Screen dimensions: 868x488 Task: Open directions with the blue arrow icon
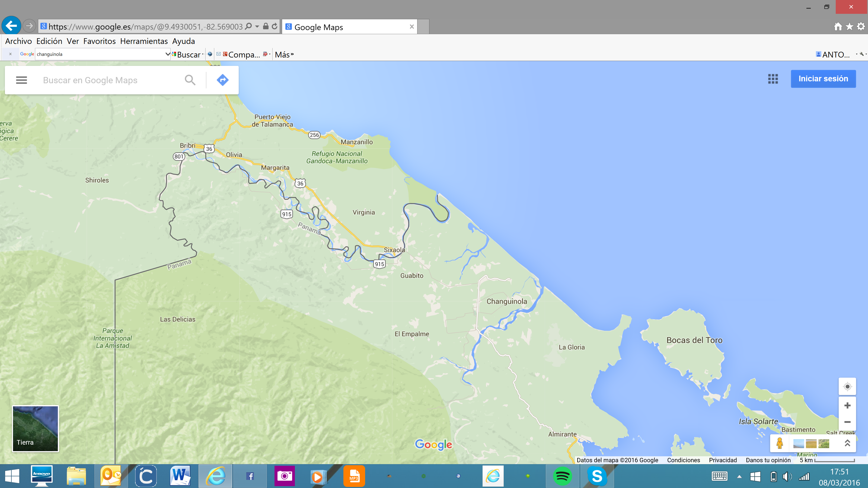(222, 80)
